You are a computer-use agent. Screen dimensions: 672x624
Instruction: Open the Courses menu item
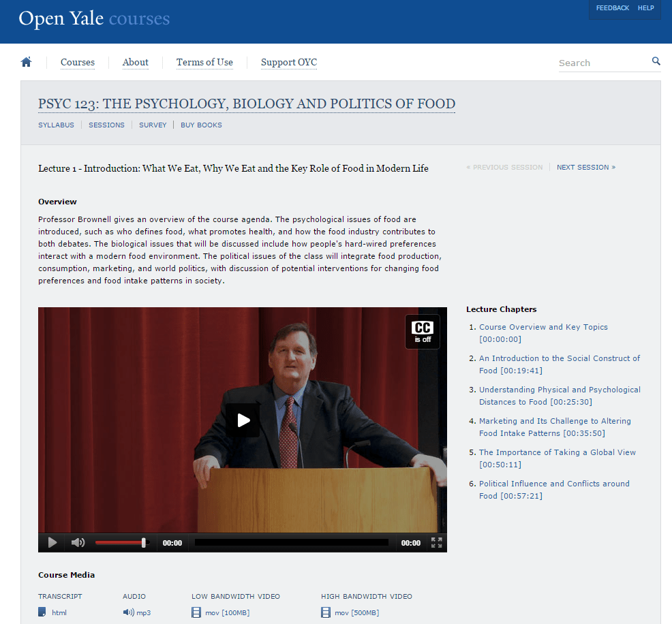coord(78,63)
